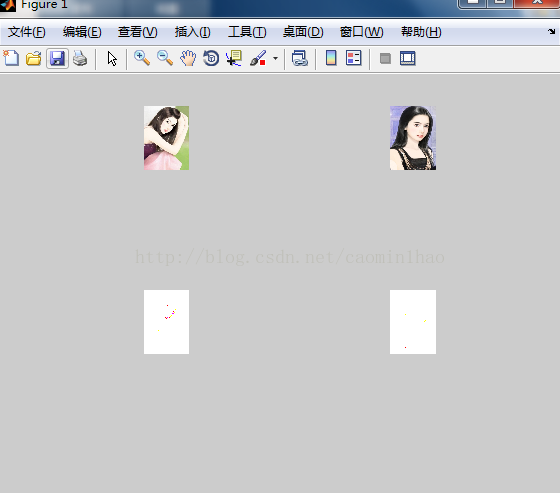Screen dimensions: 560x493
Task: Close the Figure 1 window
Action: coord(537,3)
